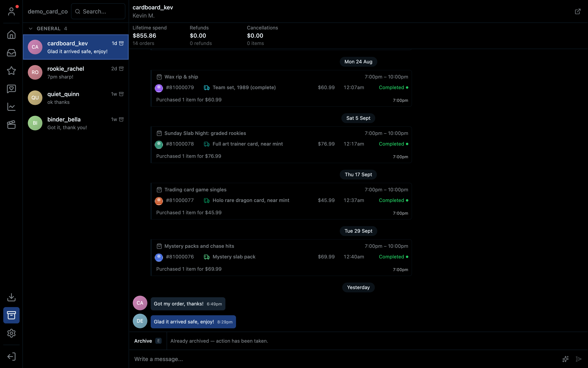This screenshot has height=368, width=588.
Task: Click Wax rip & ship show title
Action: (x=181, y=77)
